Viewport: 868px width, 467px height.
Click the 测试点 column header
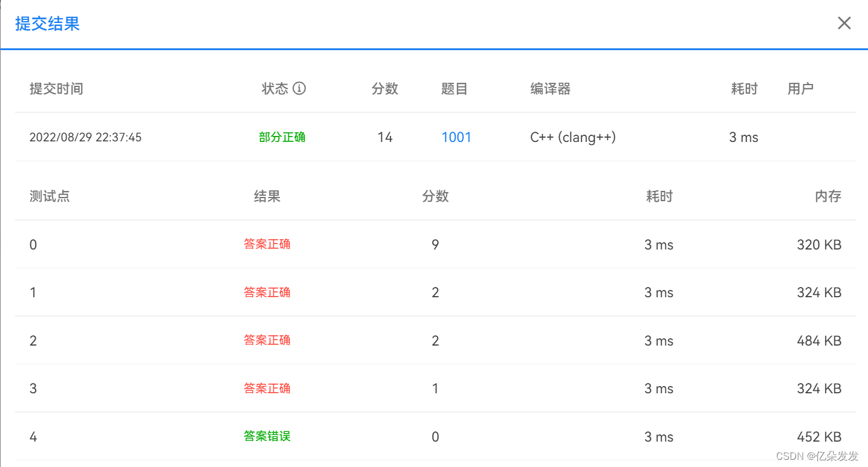50,196
